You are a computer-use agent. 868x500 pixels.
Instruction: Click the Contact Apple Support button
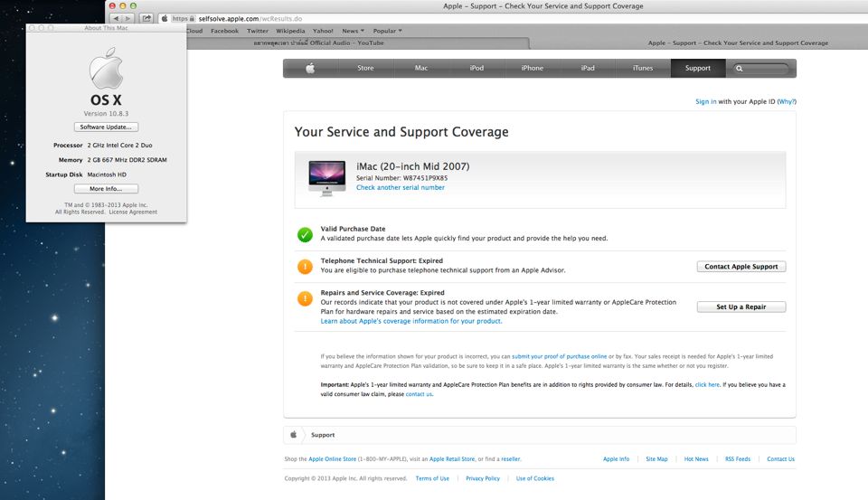point(741,267)
